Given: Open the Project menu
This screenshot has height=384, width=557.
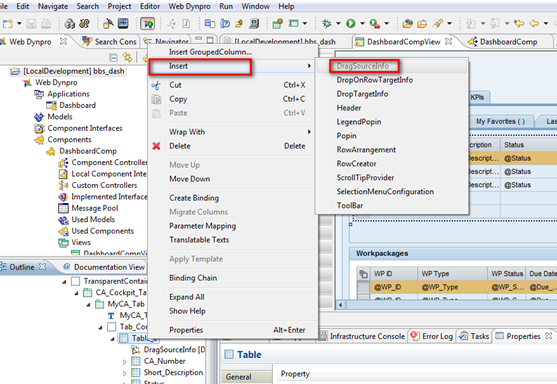Looking at the screenshot, I should (x=119, y=6).
